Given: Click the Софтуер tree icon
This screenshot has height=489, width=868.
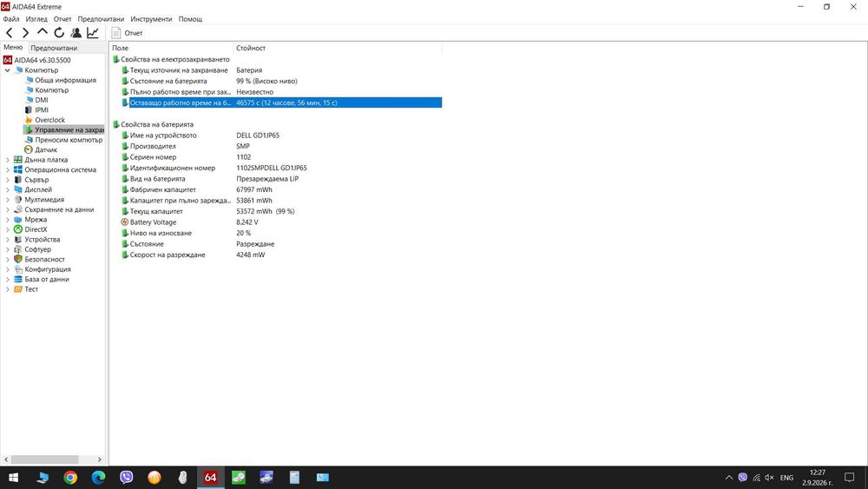Looking at the screenshot, I should coord(18,250).
